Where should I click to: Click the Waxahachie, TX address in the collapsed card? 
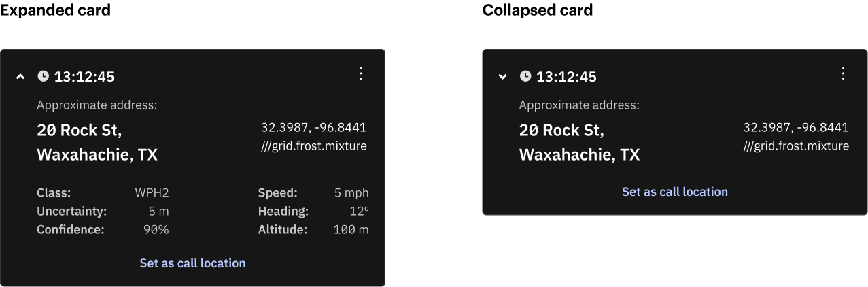(579, 155)
